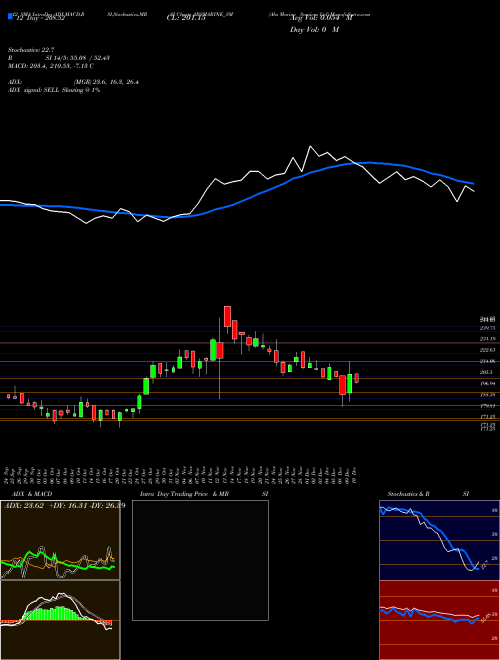Click the 'MACD: 203.4, 210.53, -7.13 C' line
Screen dimensions: 500x660
pyautogui.click(x=51, y=66)
